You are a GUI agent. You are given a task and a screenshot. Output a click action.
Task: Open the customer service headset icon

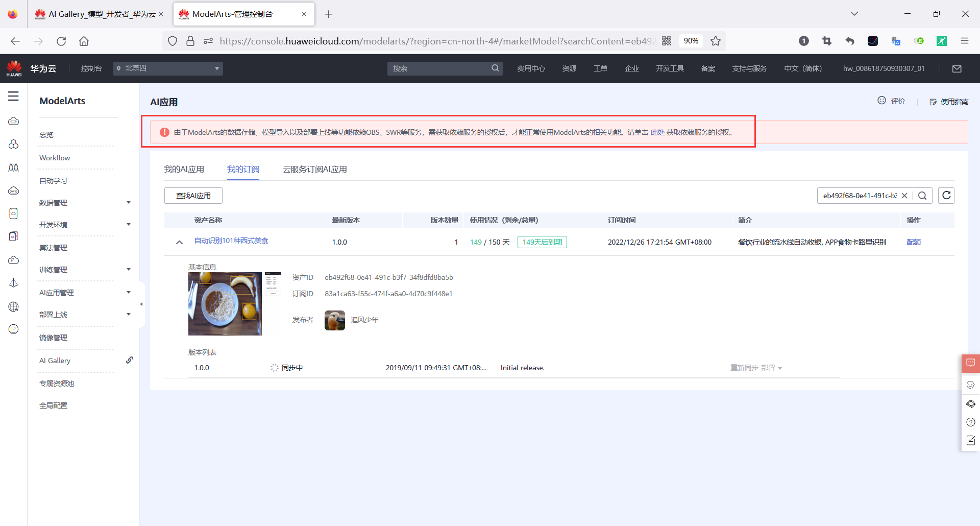[971, 404]
